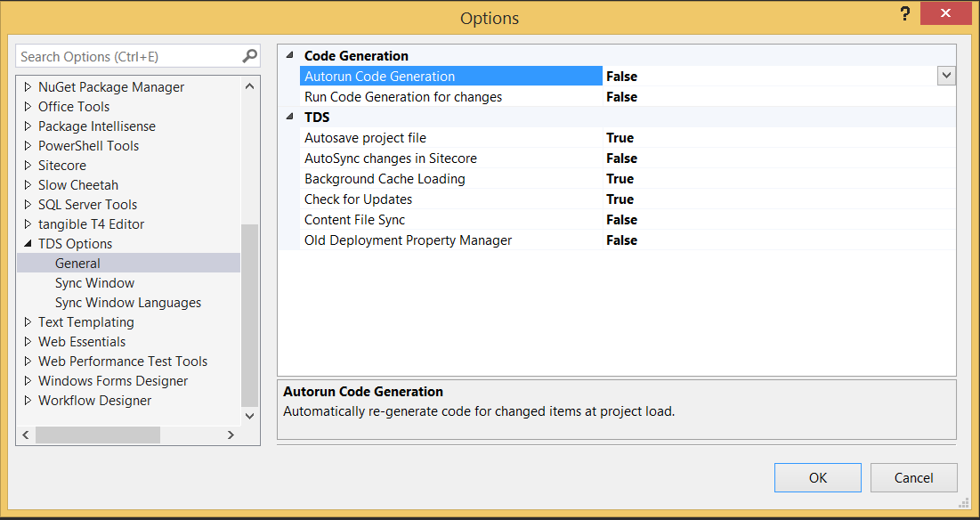Screen dimensions: 980x520
Task: Select the Autosave project file property
Action: [x=365, y=138]
